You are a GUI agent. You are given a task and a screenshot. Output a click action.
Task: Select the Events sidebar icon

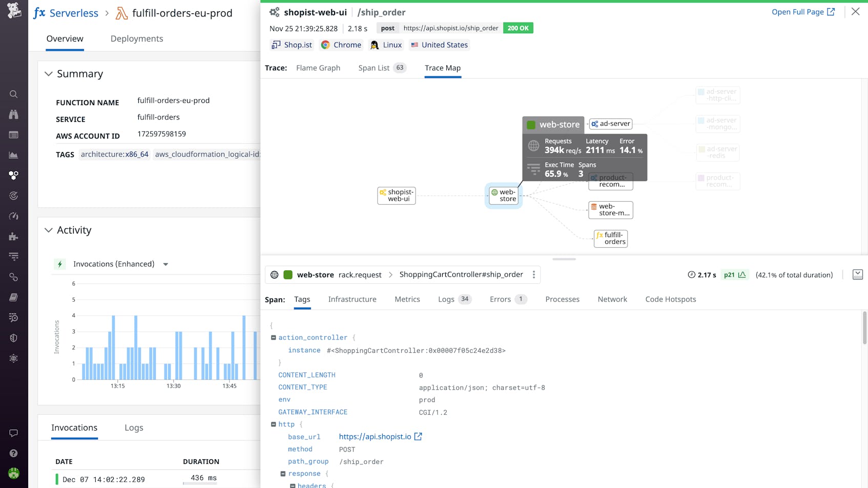pyautogui.click(x=14, y=135)
